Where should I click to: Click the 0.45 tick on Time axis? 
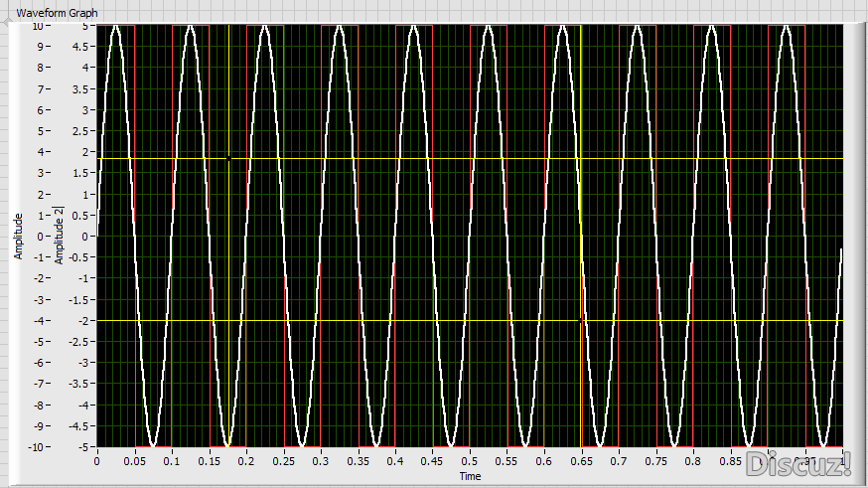click(432, 461)
